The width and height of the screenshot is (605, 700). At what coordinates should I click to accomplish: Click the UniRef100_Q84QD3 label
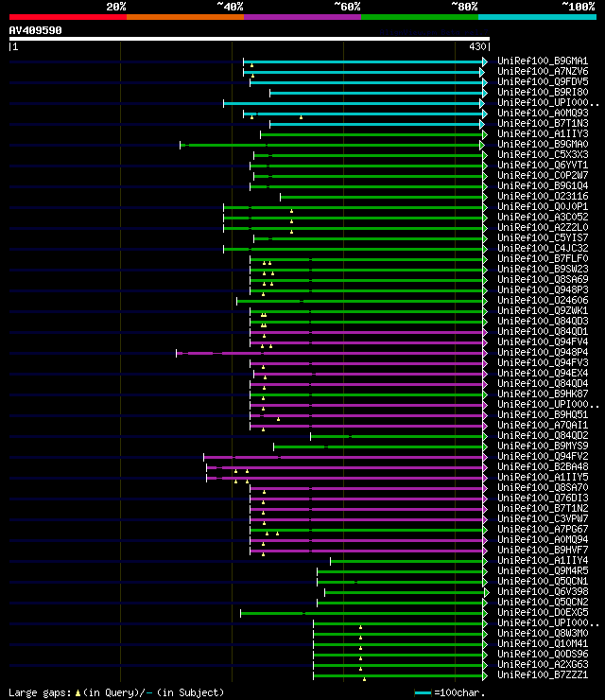[543, 322]
